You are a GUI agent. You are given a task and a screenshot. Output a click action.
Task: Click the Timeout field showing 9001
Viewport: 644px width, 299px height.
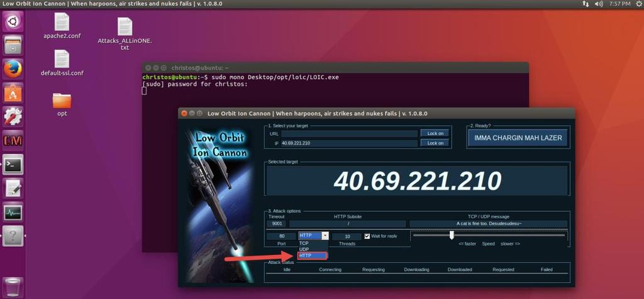[x=277, y=224]
